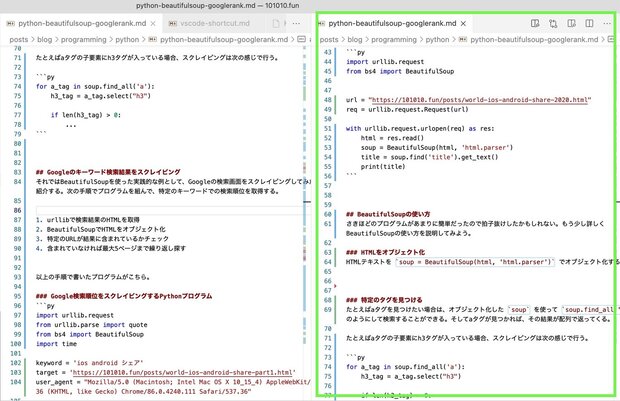Open 'blog' breadcrumb in right editor
This screenshot has height=401, width=620.
[x=355, y=40]
